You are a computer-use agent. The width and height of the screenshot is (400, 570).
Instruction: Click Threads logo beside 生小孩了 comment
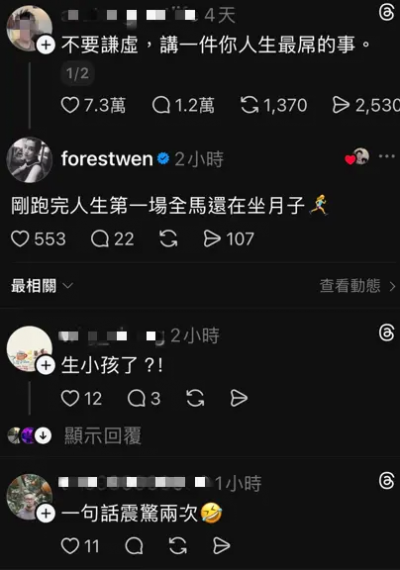(x=386, y=333)
